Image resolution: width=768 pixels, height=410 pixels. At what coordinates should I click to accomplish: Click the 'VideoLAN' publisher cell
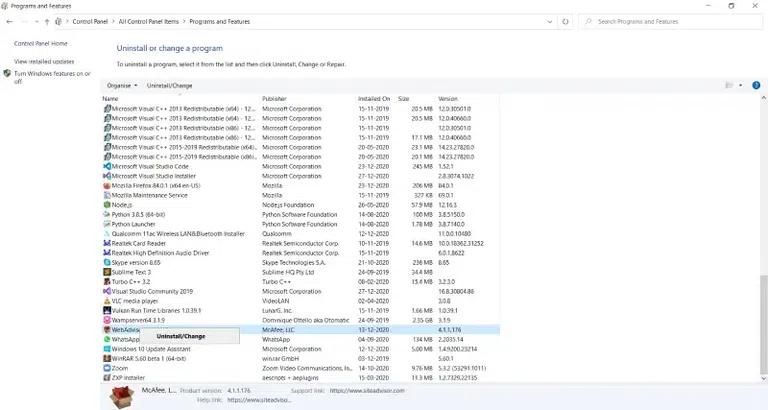click(x=276, y=301)
